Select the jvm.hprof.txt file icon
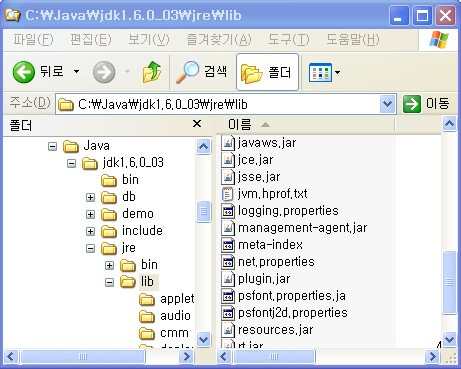Screen dimensions: 461x369 228,194
